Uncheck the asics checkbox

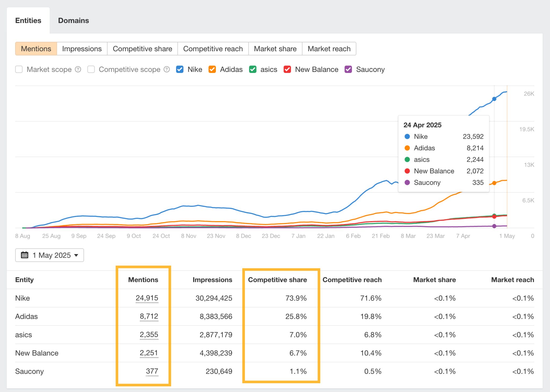tap(252, 69)
